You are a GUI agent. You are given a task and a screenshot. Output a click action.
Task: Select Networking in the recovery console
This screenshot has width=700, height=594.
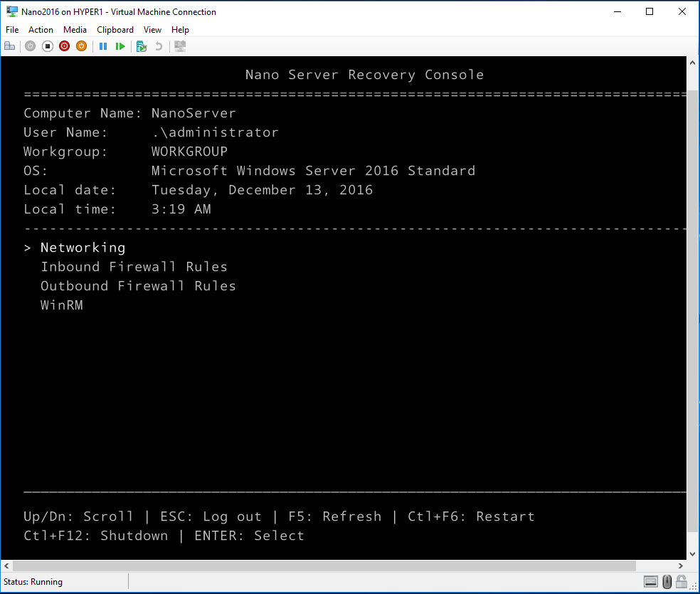[x=83, y=247]
